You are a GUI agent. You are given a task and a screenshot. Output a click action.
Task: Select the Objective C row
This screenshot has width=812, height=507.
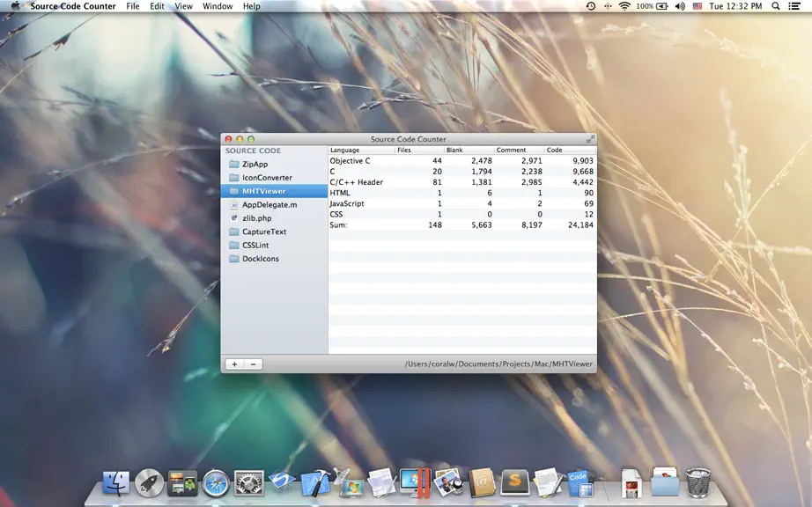pyautogui.click(x=462, y=161)
